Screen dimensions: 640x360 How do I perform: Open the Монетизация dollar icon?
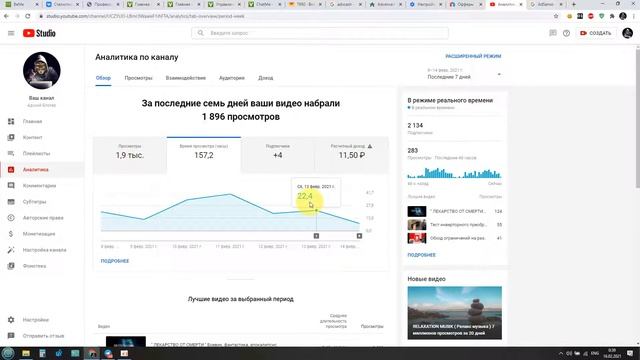[11, 234]
